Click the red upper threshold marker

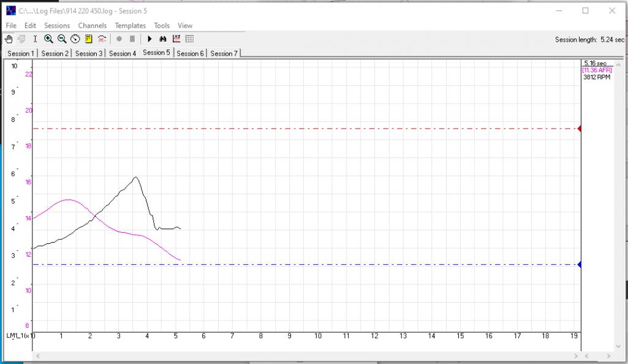579,129
